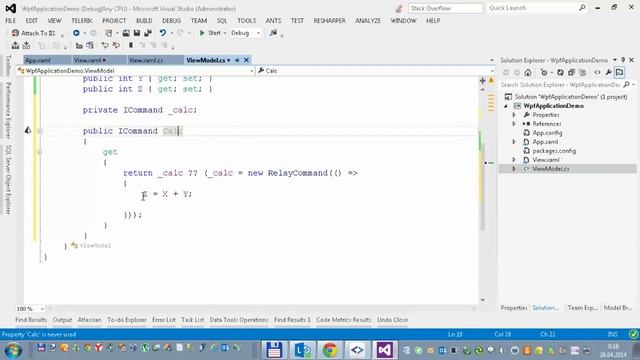Open the Error List tool window tab
The width and height of the screenshot is (640, 360).
[x=164, y=320]
